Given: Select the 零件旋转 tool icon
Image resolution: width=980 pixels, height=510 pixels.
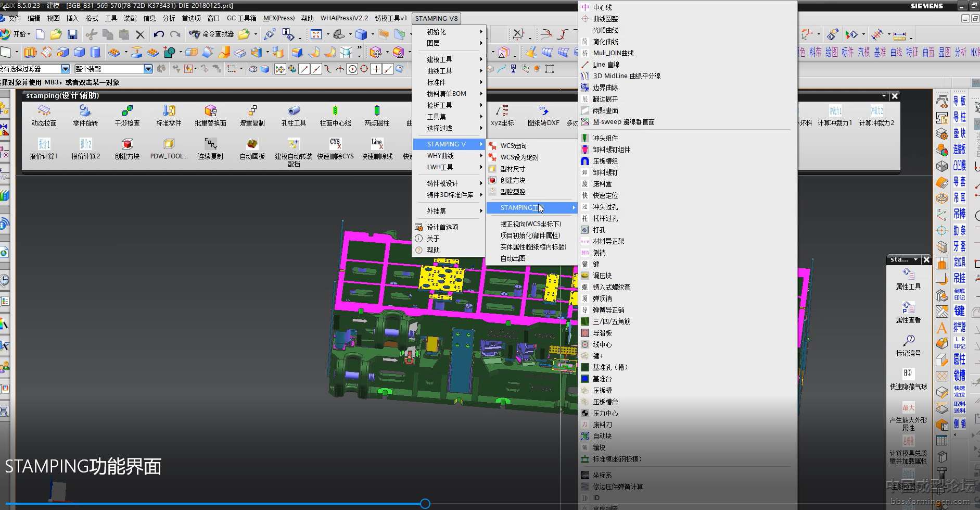Looking at the screenshot, I should [85, 111].
